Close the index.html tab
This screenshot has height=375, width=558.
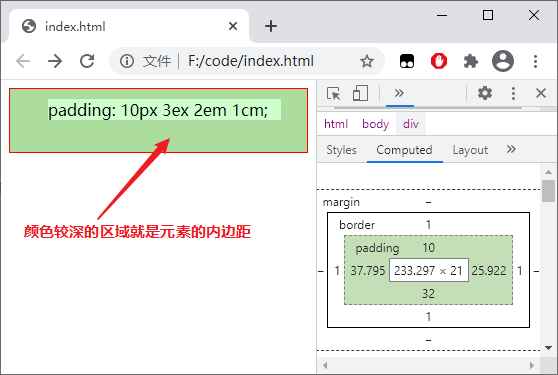click(233, 26)
